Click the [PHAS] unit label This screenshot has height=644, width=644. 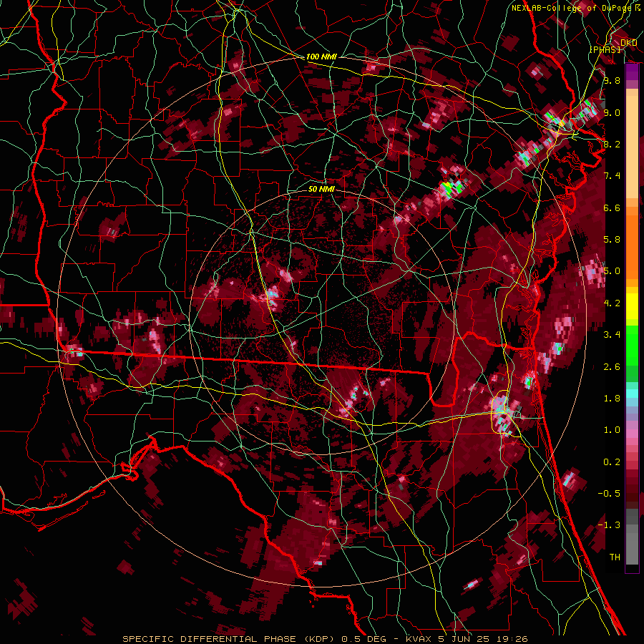click(x=605, y=49)
